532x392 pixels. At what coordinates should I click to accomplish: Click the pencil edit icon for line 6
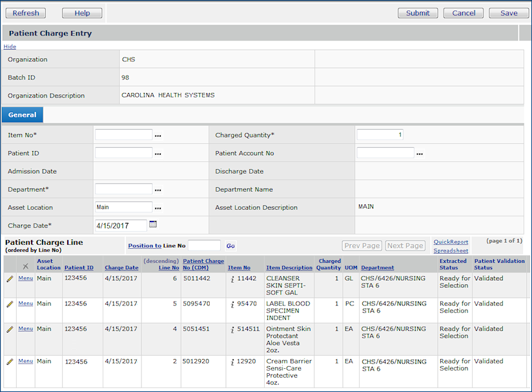(x=10, y=279)
